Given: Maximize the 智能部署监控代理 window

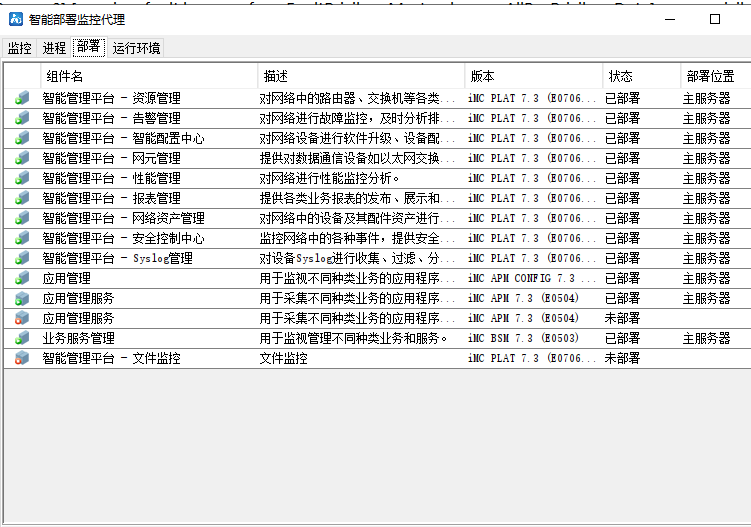Looking at the screenshot, I should (x=715, y=19).
